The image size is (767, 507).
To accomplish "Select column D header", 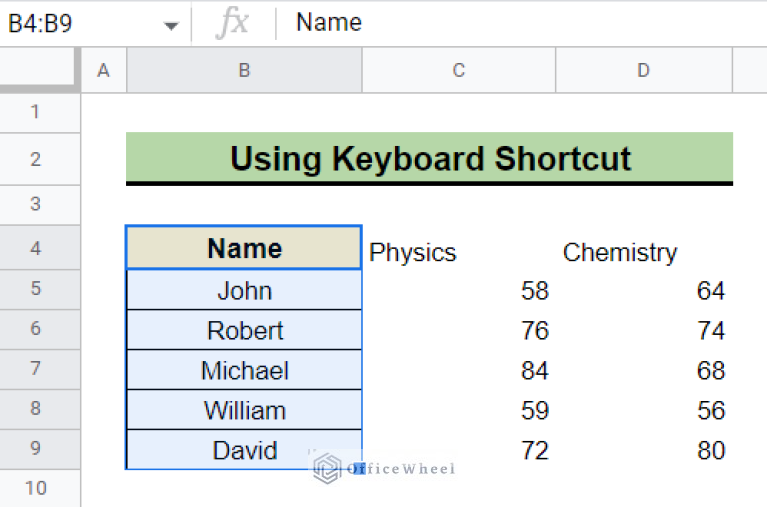I will 644,70.
